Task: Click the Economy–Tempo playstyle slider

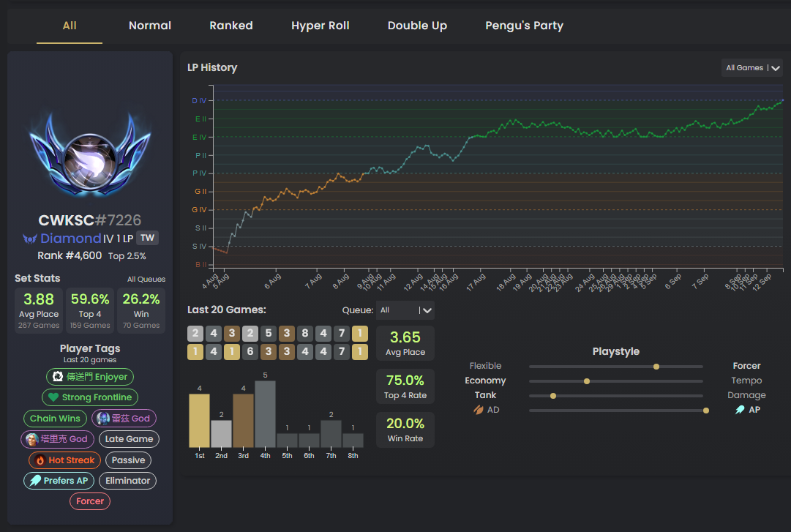Action: (x=615, y=381)
